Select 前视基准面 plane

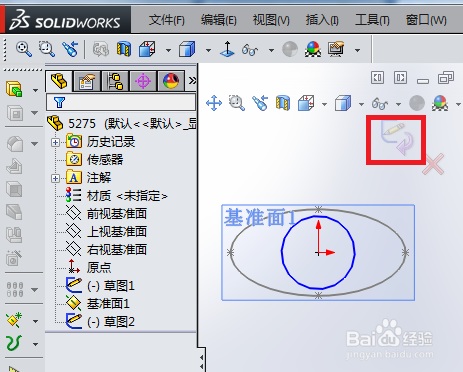pos(117,214)
